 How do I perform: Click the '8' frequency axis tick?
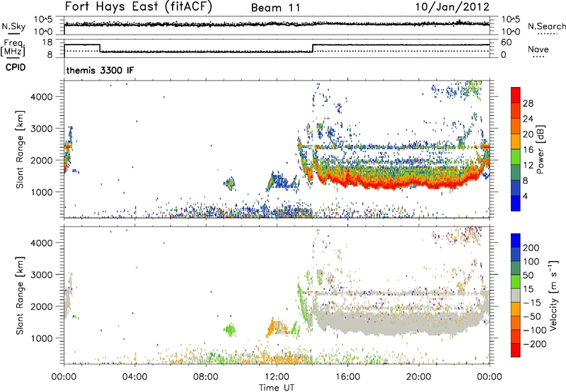(x=50, y=55)
